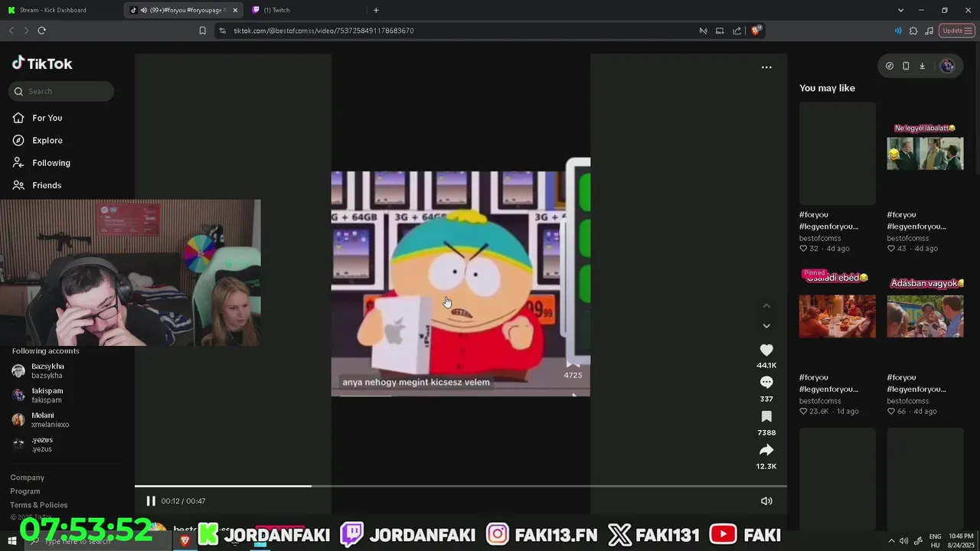Open the get TikTok app phone icon
980x551 pixels.
pyautogui.click(x=906, y=66)
